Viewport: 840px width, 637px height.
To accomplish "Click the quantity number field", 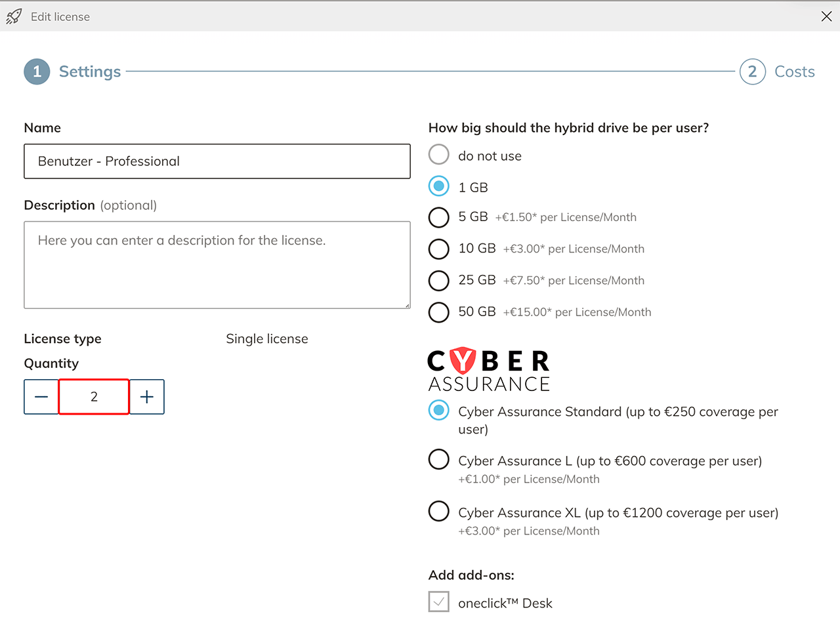I will [94, 397].
